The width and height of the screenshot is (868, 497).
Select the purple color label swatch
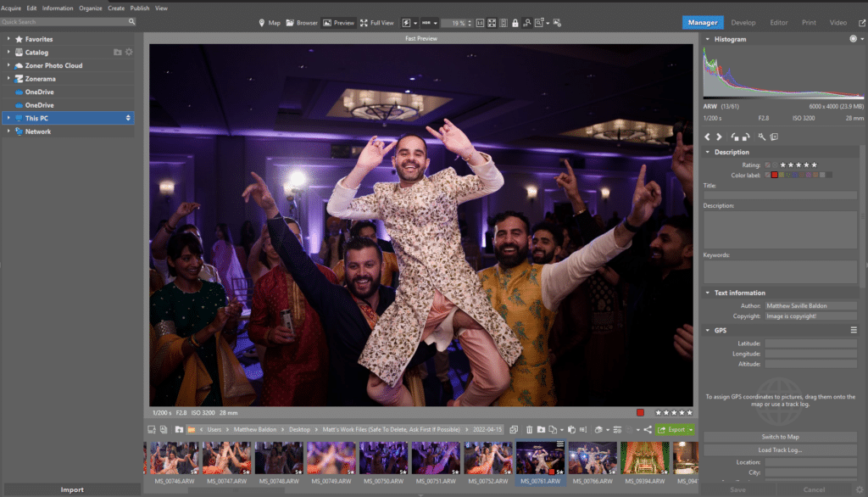coord(808,175)
